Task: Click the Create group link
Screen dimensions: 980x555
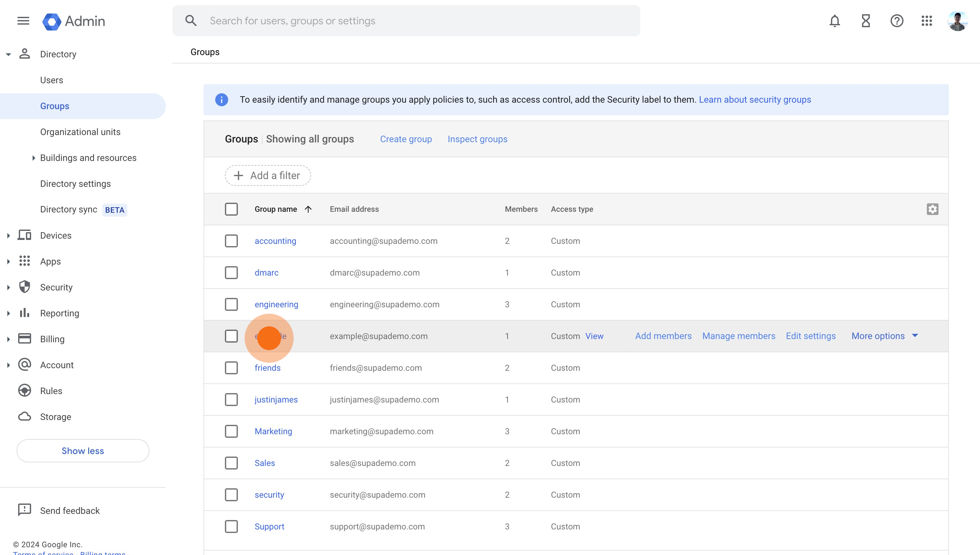Action: click(x=405, y=139)
